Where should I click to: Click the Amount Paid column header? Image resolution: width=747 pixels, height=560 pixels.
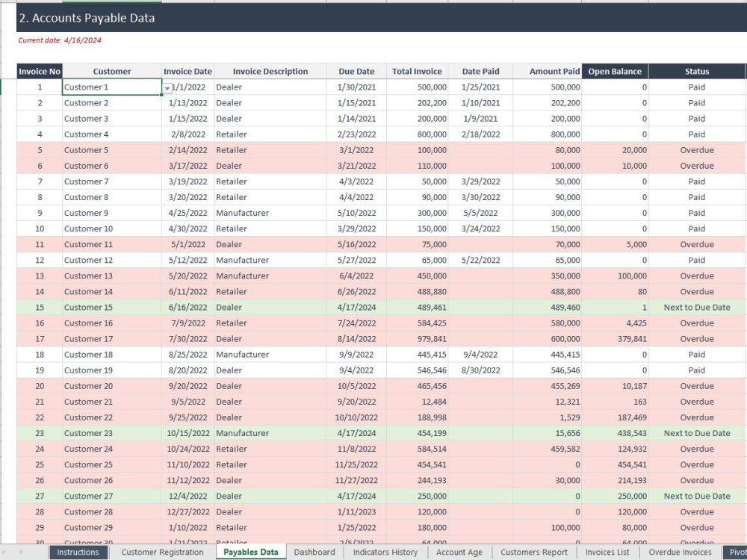tap(547, 72)
